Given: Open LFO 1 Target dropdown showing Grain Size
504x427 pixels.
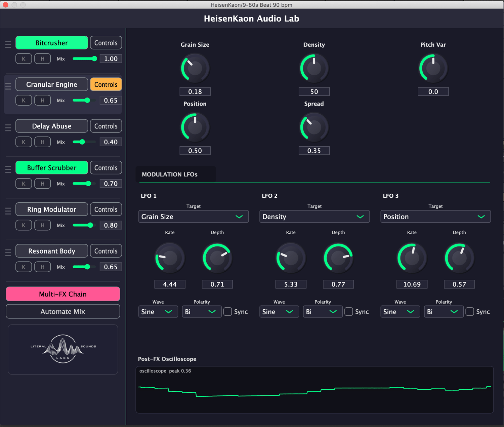Looking at the screenshot, I should point(194,217).
